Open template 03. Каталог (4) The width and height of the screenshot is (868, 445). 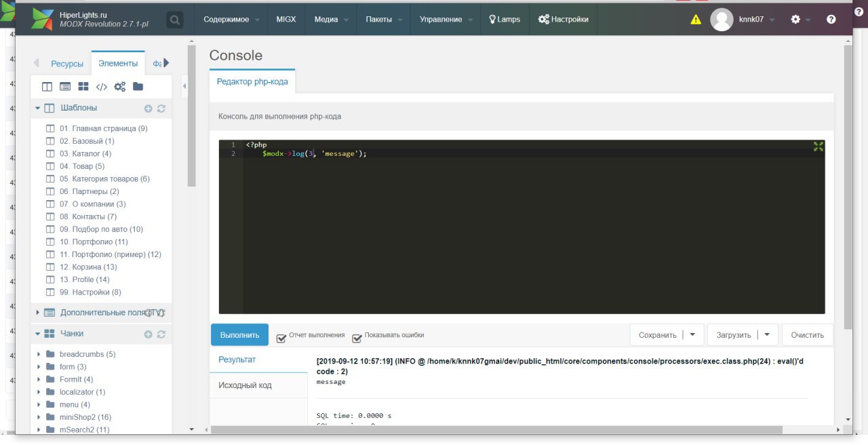[x=85, y=154]
